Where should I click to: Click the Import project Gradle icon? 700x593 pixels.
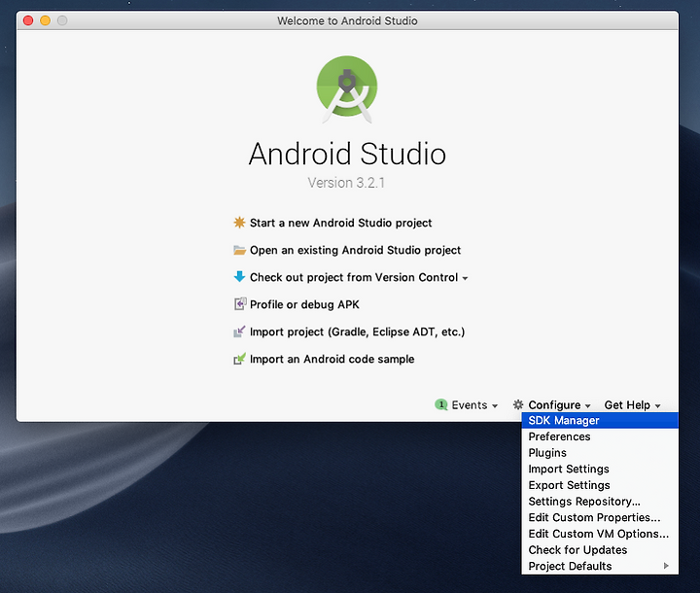pyautogui.click(x=239, y=331)
